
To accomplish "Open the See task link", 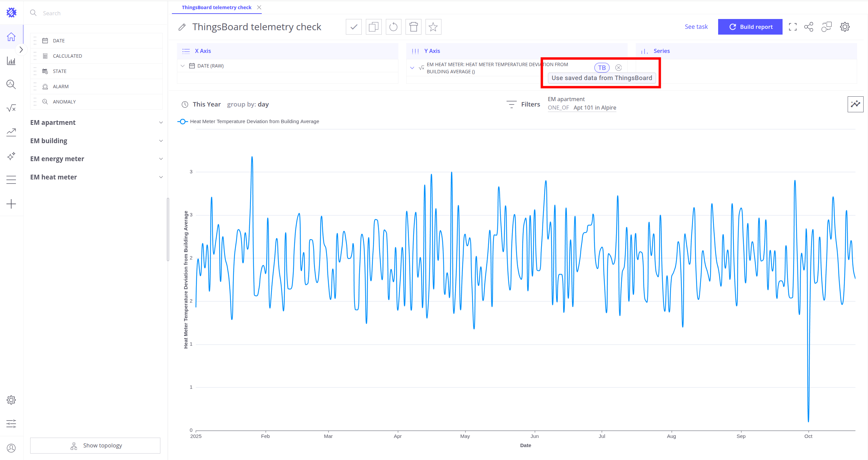I will 696,27.
